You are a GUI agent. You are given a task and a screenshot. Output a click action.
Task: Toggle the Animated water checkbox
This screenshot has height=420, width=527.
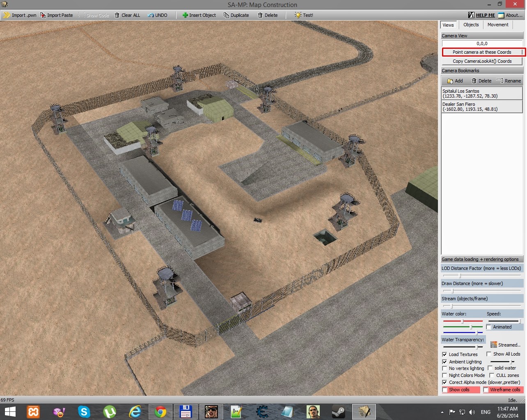point(488,327)
